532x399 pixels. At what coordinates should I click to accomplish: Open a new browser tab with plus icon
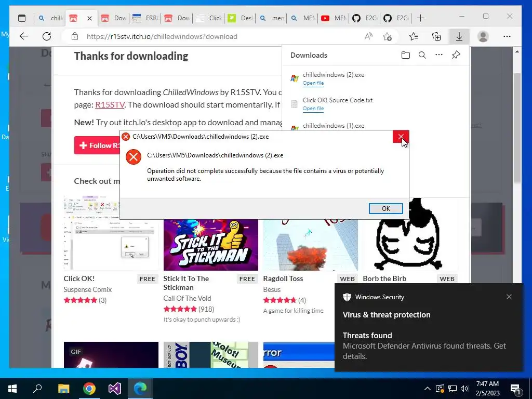coord(420,18)
